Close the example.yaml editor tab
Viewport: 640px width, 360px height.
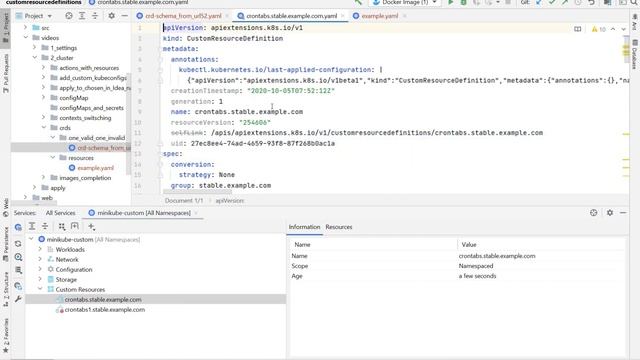(404, 16)
